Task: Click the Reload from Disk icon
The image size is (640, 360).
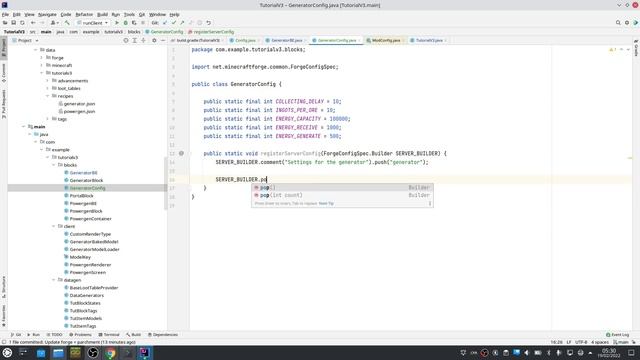Action: 22,23
